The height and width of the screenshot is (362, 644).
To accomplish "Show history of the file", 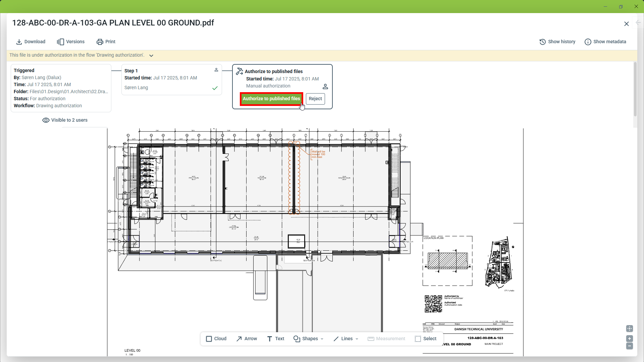I will 557,42.
